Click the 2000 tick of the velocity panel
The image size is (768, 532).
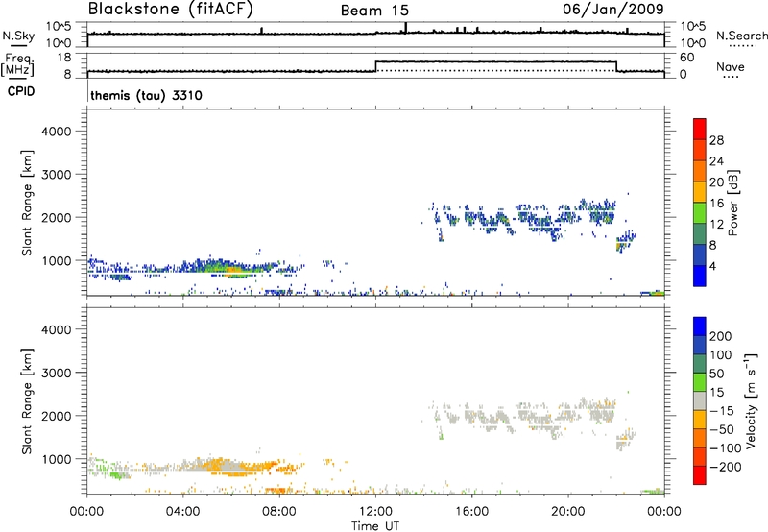pyautogui.click(x=57, y=416)
